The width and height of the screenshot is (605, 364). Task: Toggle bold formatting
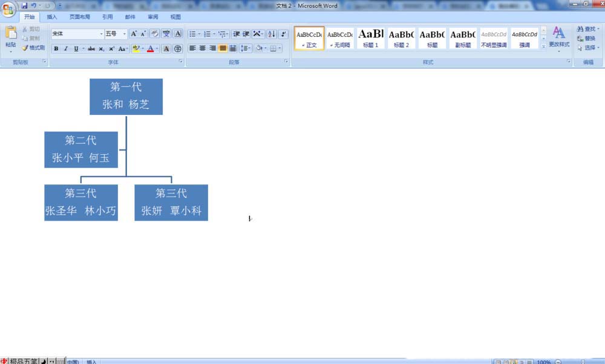pos(56,48)
